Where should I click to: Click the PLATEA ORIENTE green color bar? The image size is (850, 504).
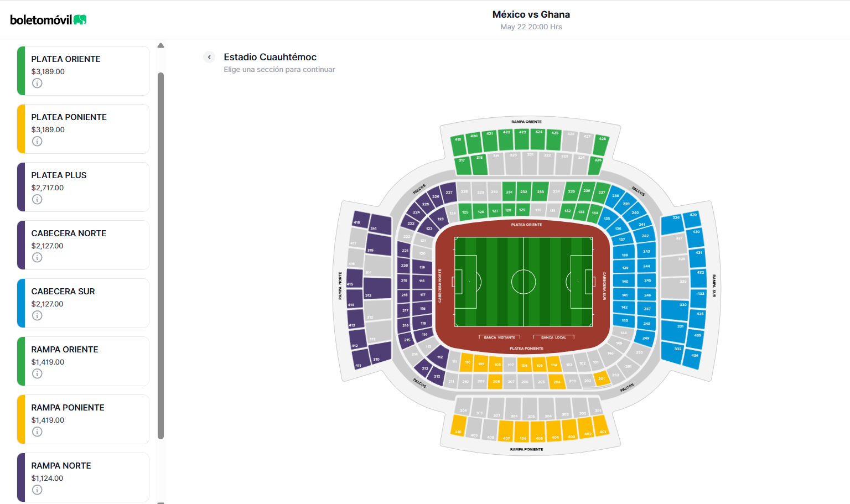pyautogui.click(x=21, y=71)
